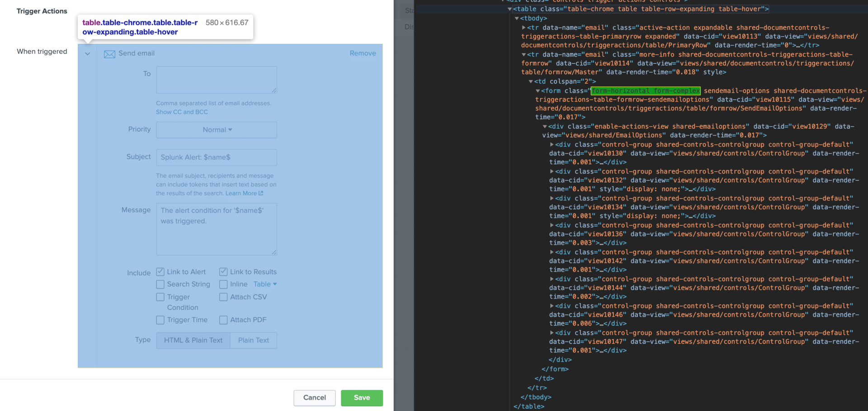
Task: Click the Remove link for Send email
Action: (363, 53)
